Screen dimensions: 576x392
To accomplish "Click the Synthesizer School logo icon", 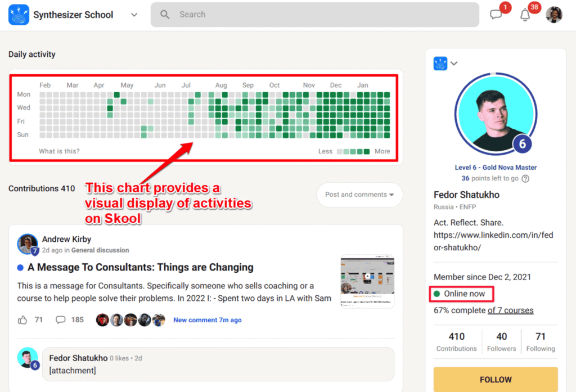I will pos(19,15).
